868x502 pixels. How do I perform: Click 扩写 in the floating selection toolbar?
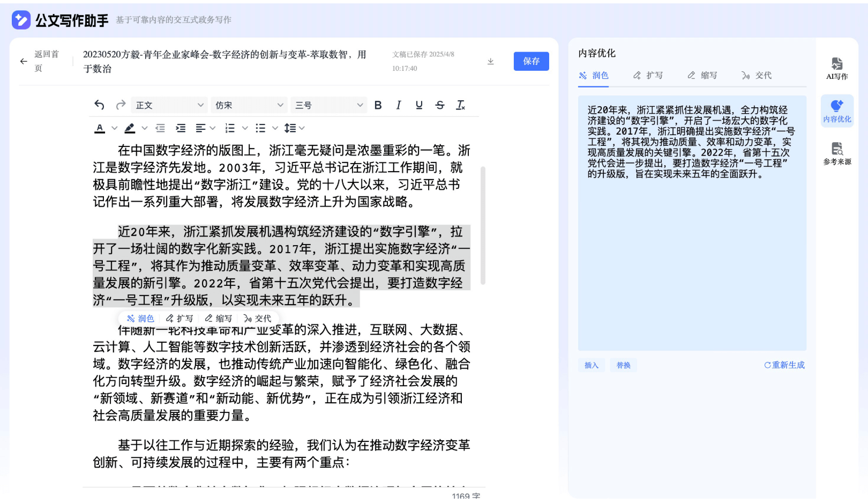pos(179,319)
